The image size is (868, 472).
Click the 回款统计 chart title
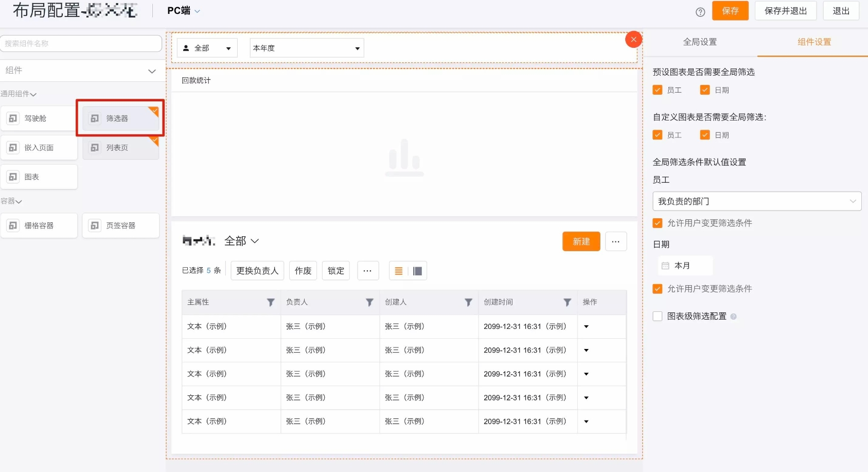click(196, 81)
